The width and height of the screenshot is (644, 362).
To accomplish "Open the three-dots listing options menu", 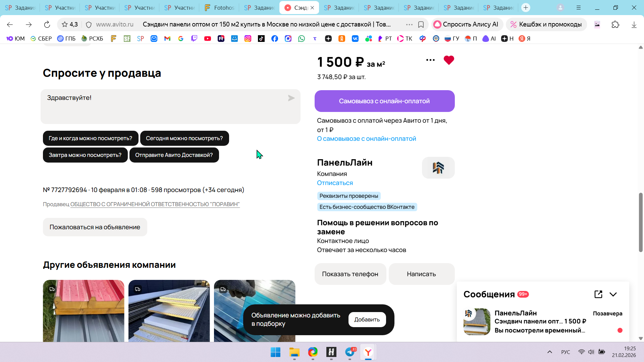I will coord(430,60).
